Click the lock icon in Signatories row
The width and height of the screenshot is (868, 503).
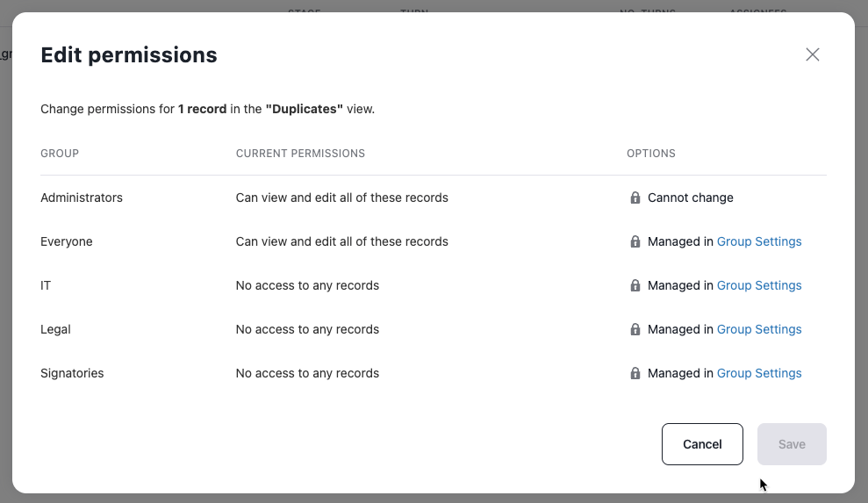tap(635, 373)
